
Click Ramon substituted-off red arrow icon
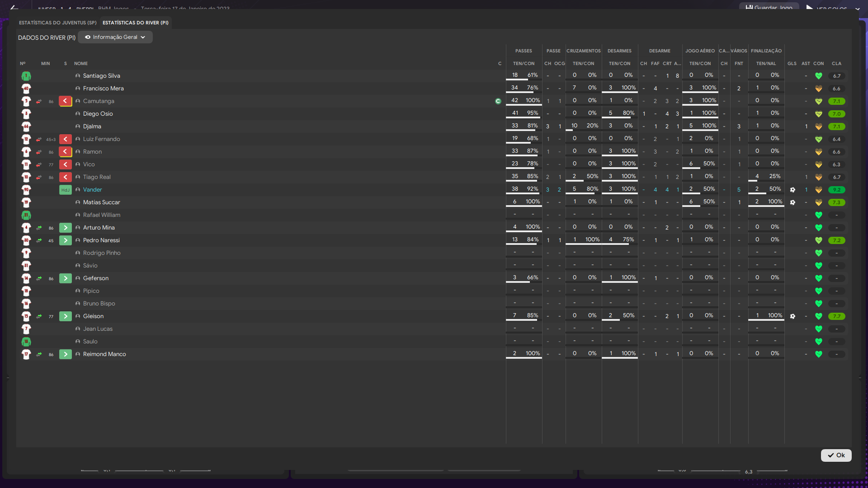[x=66, y=152]
